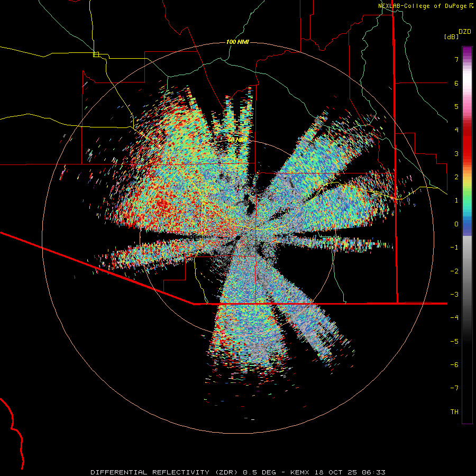Click the 3 value on color scale
476x476 pixels.
click(x=456, y=153)
